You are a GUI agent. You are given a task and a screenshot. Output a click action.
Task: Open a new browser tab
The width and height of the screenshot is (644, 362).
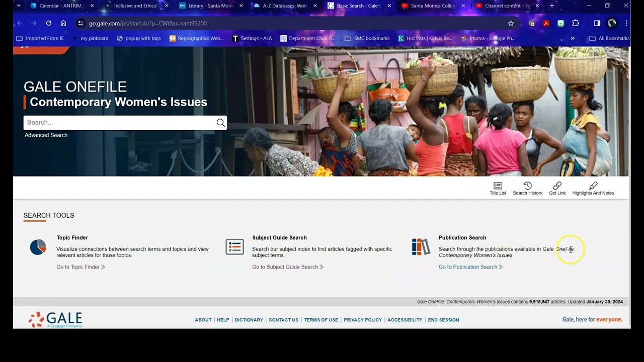[552, 6]
